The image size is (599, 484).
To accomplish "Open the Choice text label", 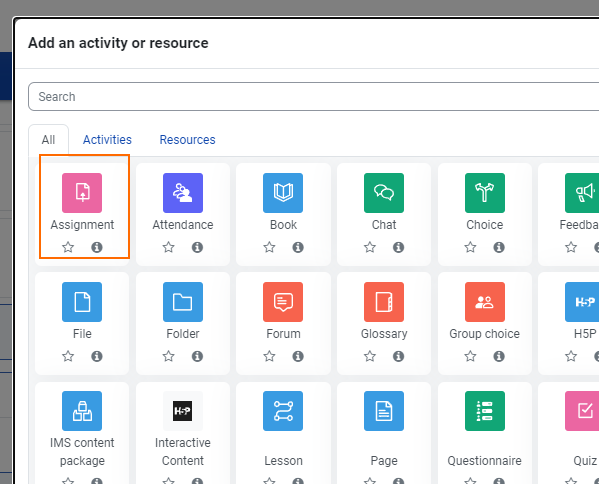I will click(484, 225).
